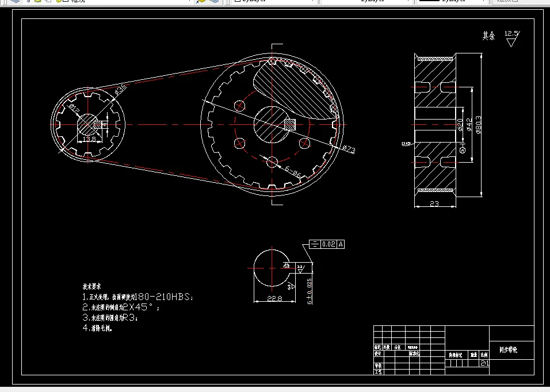Select the R3 fillet requirement line
Image resolution: width=550 pixels, height=392 pixels.
point(110,318)
